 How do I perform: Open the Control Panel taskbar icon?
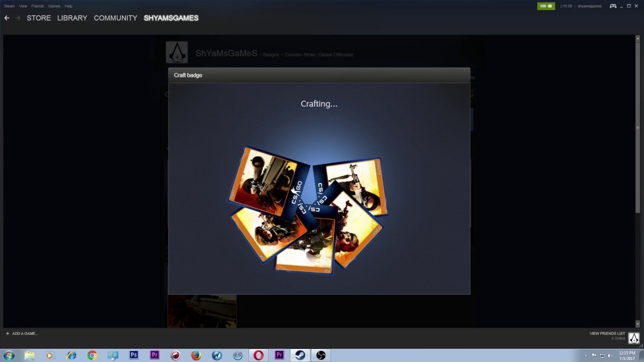point(113,355)
